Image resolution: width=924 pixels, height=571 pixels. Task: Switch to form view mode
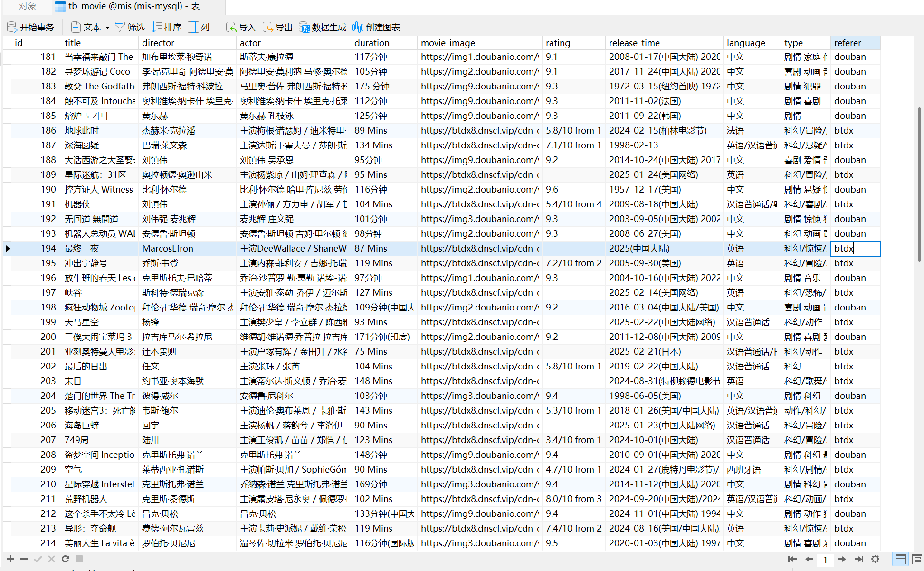point(917,559)
